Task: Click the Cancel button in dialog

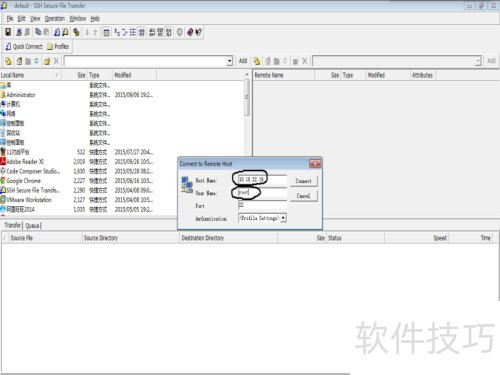Action: 303,196
